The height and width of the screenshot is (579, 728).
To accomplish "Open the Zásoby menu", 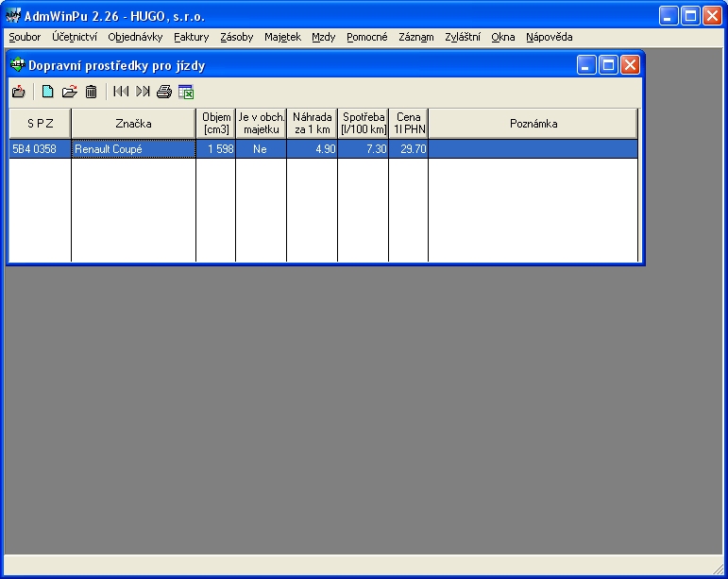I will click(x=237, y=37).
